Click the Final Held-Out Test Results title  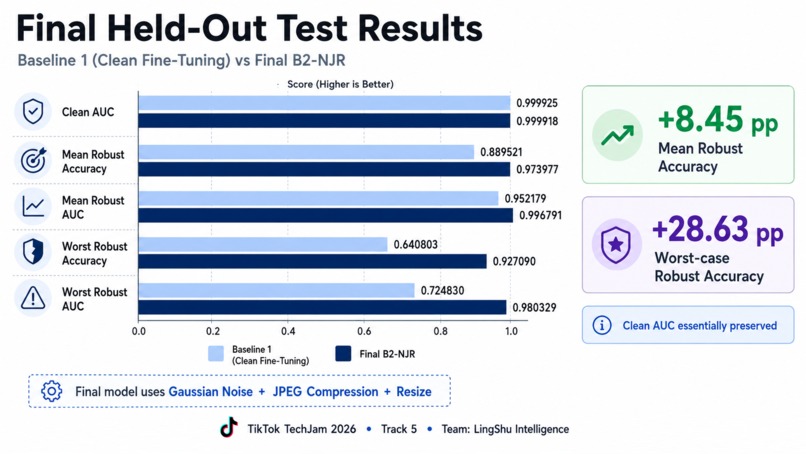(250, 28)
